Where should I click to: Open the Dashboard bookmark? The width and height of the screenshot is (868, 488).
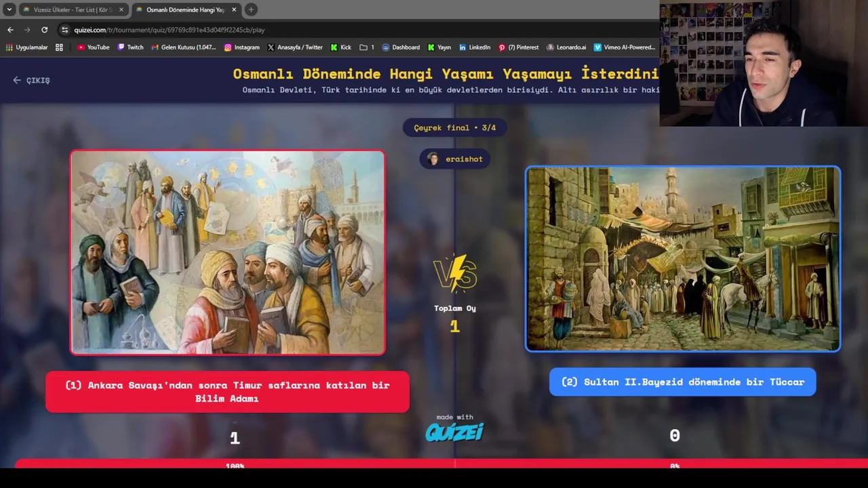(x=401, y=47)
